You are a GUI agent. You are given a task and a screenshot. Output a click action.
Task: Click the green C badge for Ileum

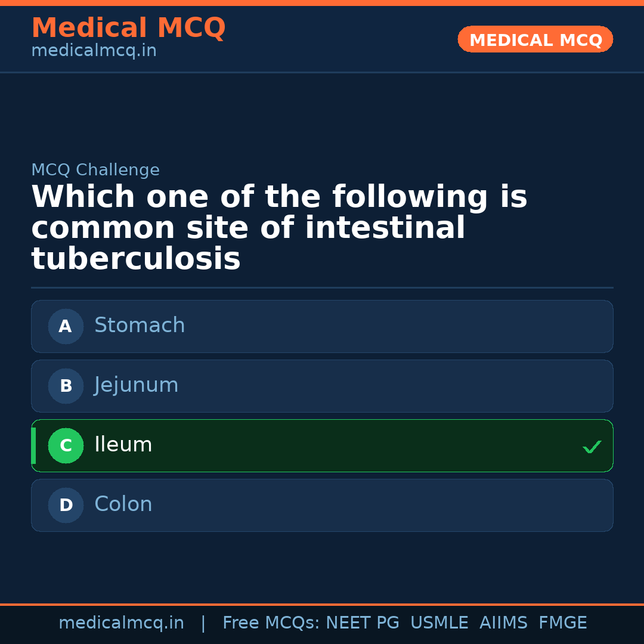tap(66, 445)
